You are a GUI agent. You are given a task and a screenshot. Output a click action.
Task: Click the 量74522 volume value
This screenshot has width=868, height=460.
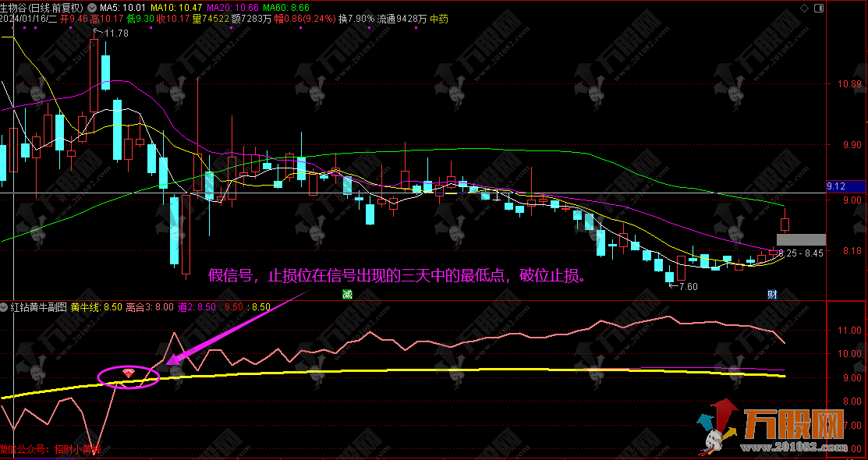pos(211,19)
